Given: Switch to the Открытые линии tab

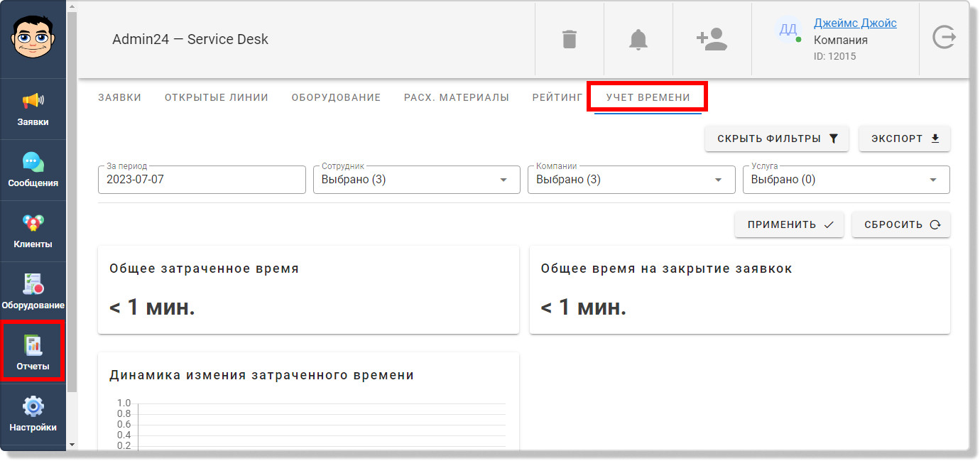Looking at the screenshot, I should (x=216, y=97).
